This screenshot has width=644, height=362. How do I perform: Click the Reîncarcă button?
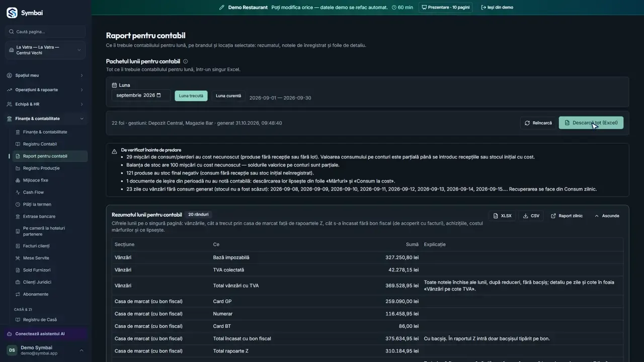[538, 123]
